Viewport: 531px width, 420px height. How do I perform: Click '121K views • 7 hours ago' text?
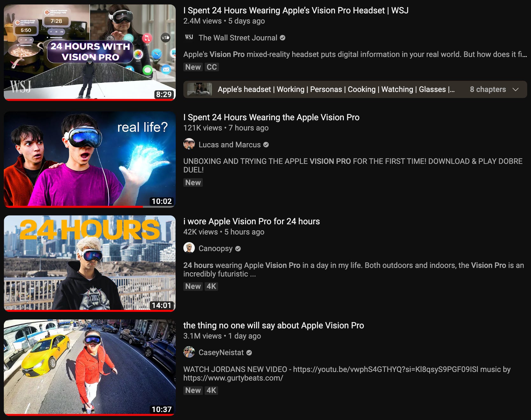coord(226,128)
